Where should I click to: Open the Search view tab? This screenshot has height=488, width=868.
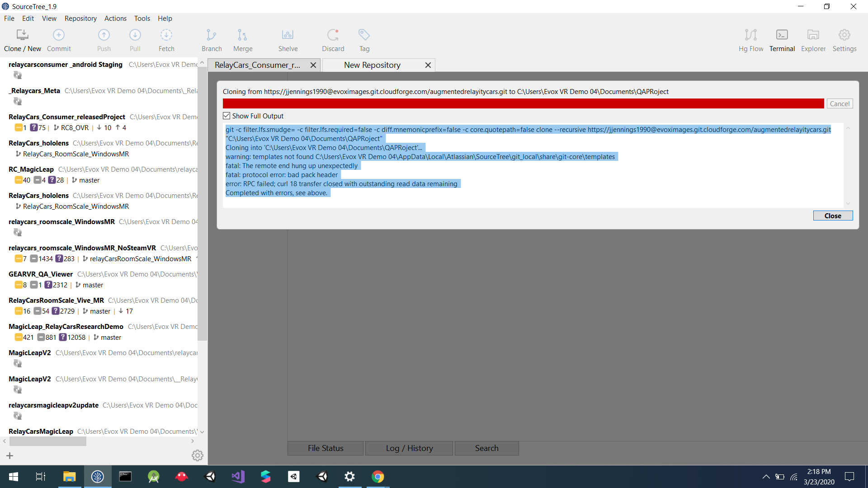[486, 448]
